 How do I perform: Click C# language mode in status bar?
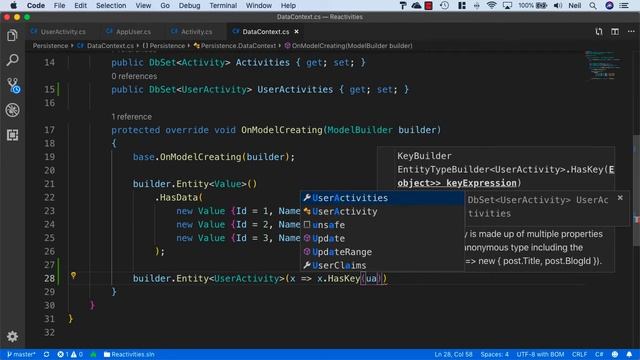(599, 354)
